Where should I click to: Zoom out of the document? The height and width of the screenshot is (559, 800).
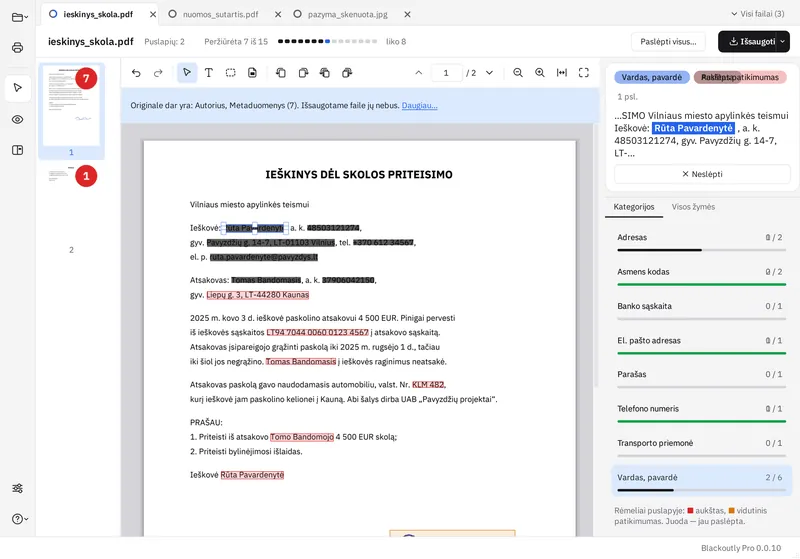tap(518, 73)
